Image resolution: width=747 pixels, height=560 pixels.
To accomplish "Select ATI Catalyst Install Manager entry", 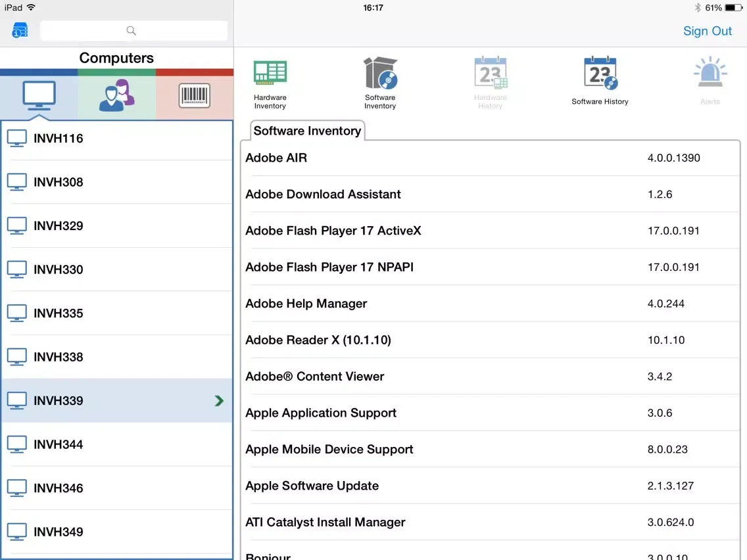I will [x=491, y=523].
